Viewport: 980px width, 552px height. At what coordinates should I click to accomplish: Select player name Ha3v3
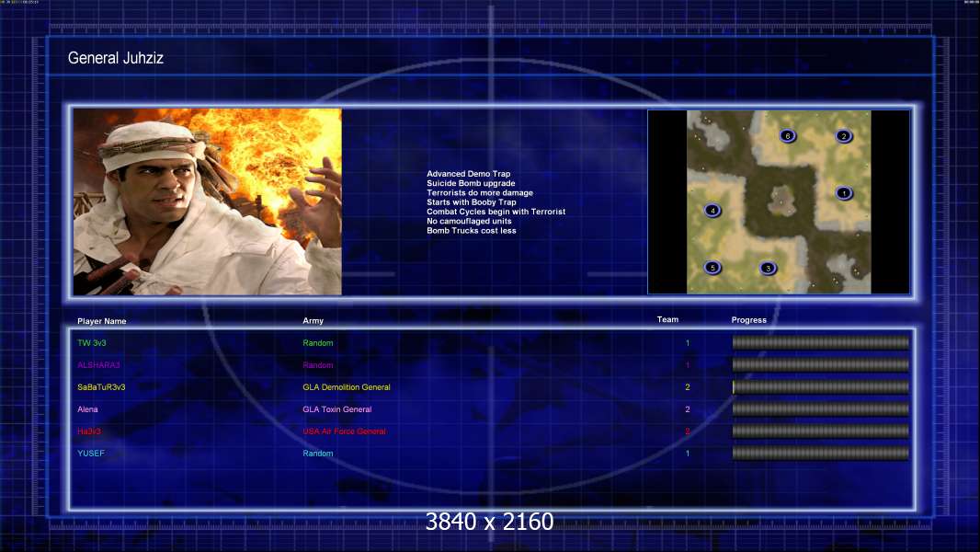[x=89, y=431]
